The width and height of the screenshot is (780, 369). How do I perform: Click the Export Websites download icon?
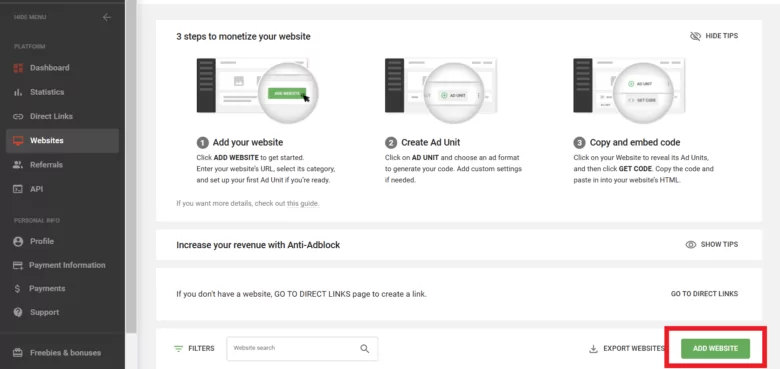coord(593,349)
